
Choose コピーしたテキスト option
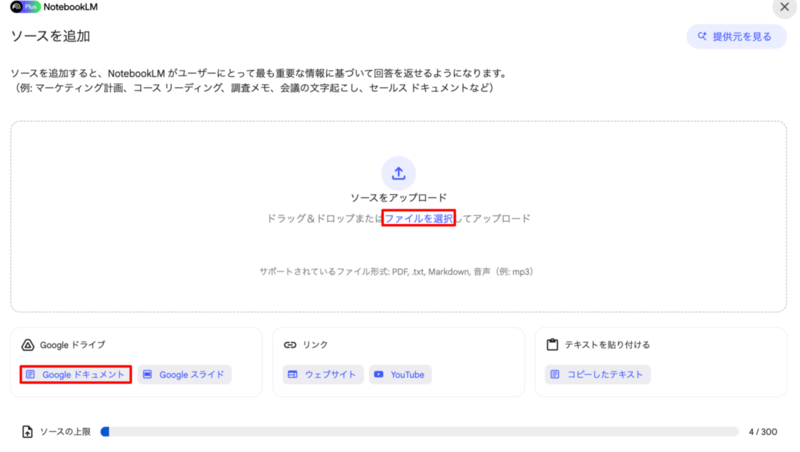[597, 375]
